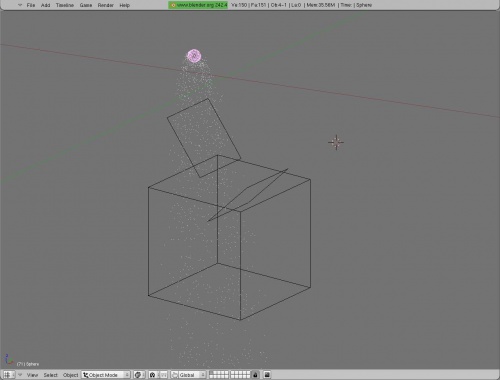Click the "Sphere" name in top status bar
500x380 pixels.
click(x=364, y=5)
